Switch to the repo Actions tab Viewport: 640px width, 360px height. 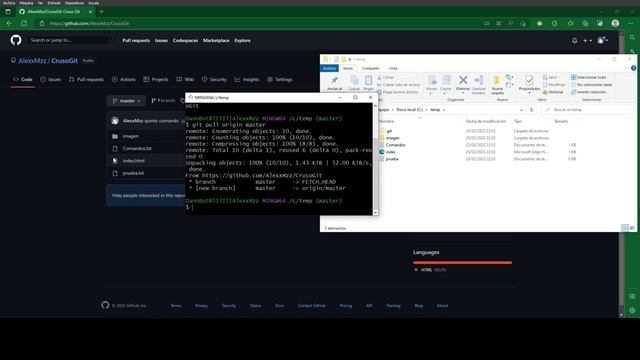click(x=124, y=79)
